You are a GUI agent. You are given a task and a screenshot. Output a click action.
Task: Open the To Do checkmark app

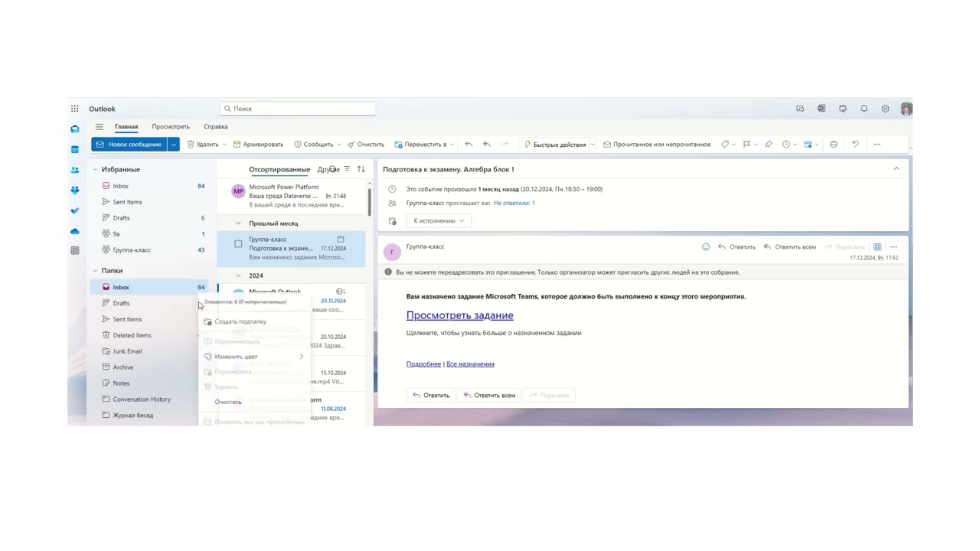point(74,210)
